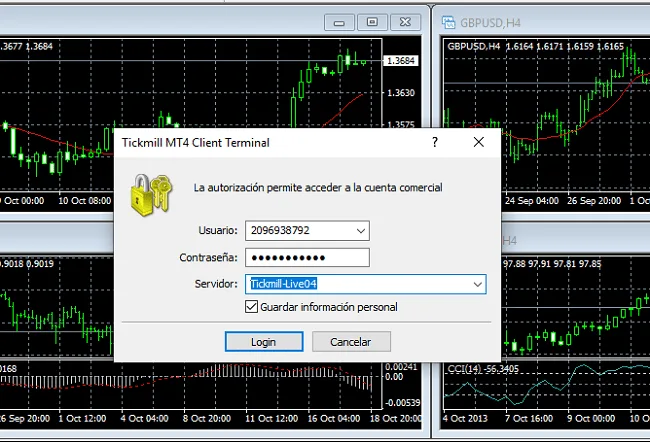650x443 pixels.
Task: Click the 0.00241 indicator scale value
Action: (x=401, y=367)
